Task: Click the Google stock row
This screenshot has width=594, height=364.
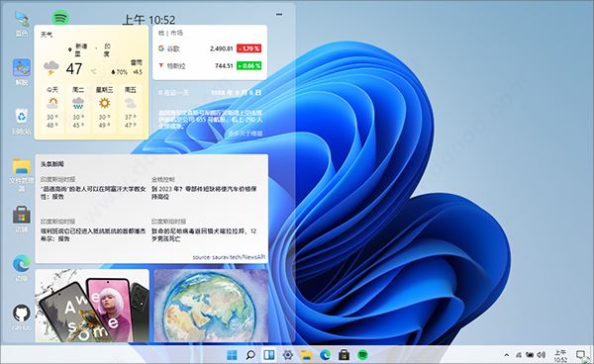Action: click(210, 48)
